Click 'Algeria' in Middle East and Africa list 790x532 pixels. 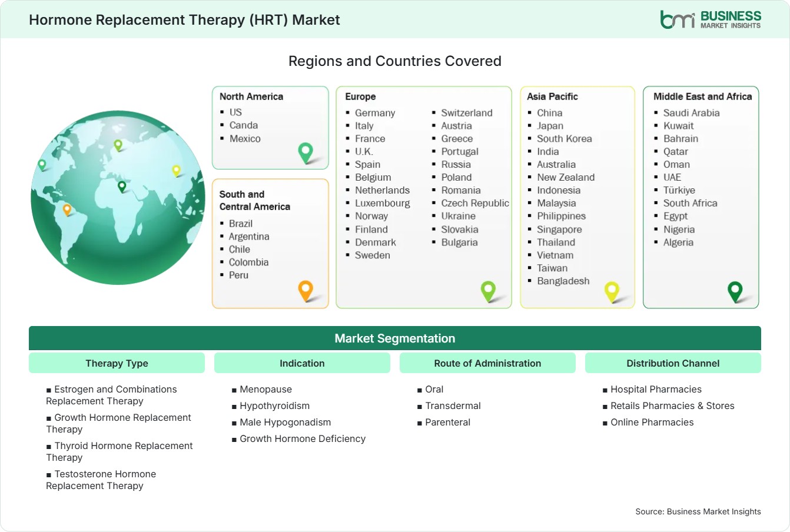[678, 242]
